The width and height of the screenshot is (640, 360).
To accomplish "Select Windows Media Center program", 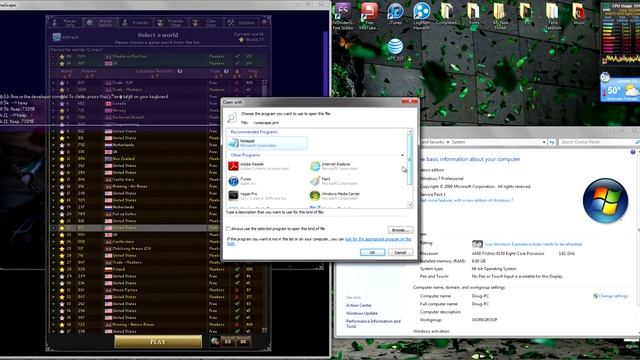I will (x=335, y=196).
